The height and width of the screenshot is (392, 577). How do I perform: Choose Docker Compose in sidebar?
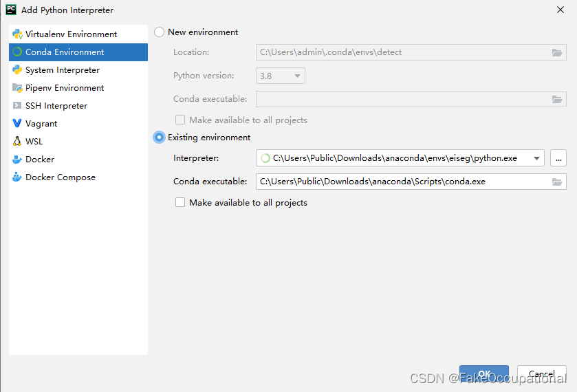click(78, 177)
